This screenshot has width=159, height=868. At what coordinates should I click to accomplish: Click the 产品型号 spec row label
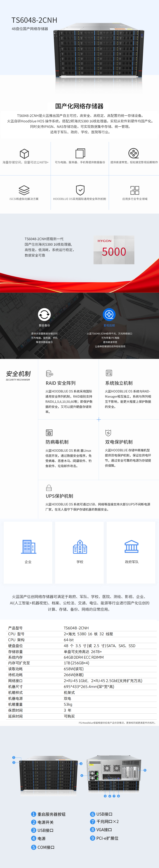pyautogui.click(x=16, y=628)
